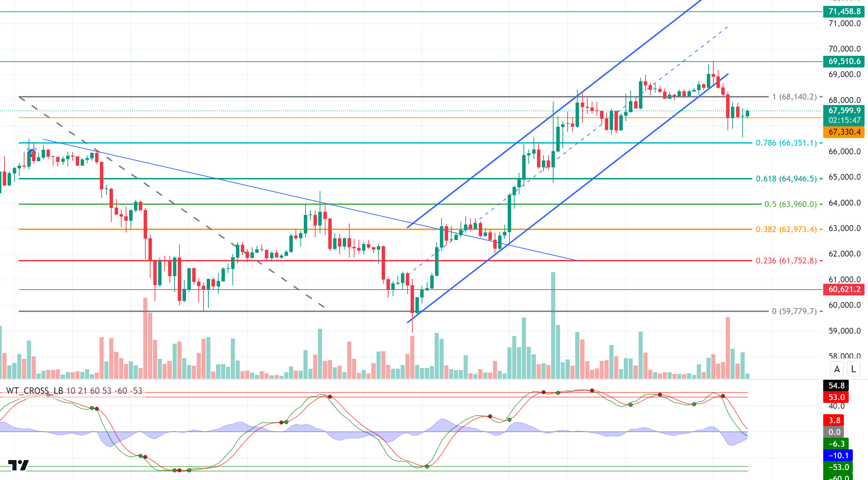Click the 68,000.0 price axis tick
The width and height of the screenshot is (868, 480).
click(844, 100)
